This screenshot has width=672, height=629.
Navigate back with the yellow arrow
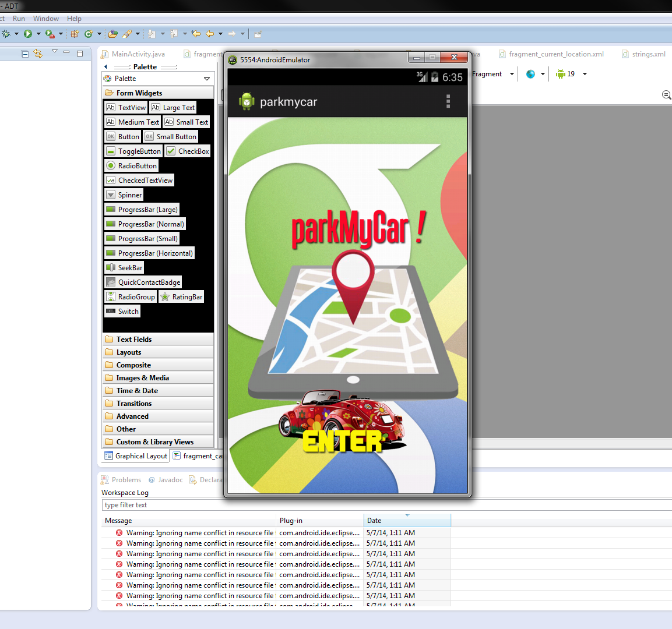click(x=210, y=34)
